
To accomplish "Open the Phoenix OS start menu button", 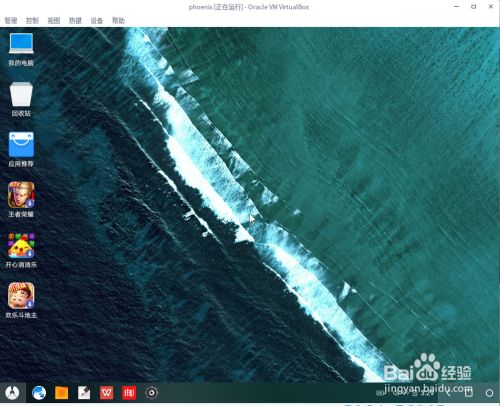I will point(12,393).
